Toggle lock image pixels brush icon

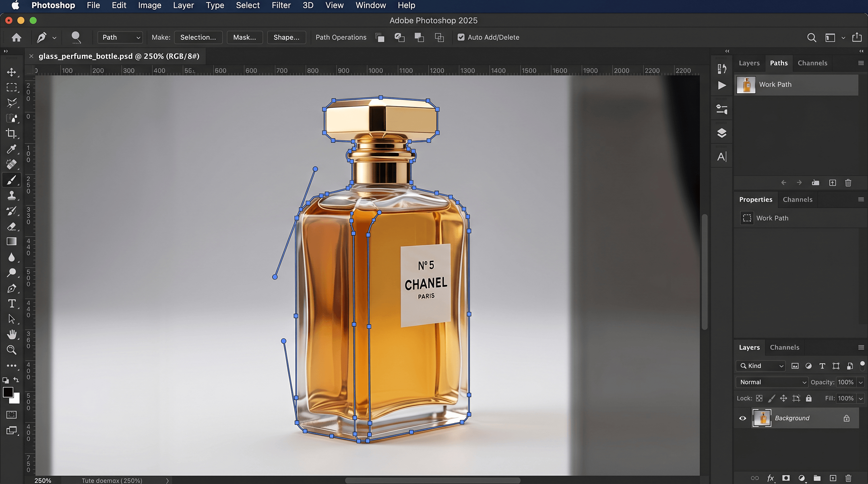tap(771, 399)
